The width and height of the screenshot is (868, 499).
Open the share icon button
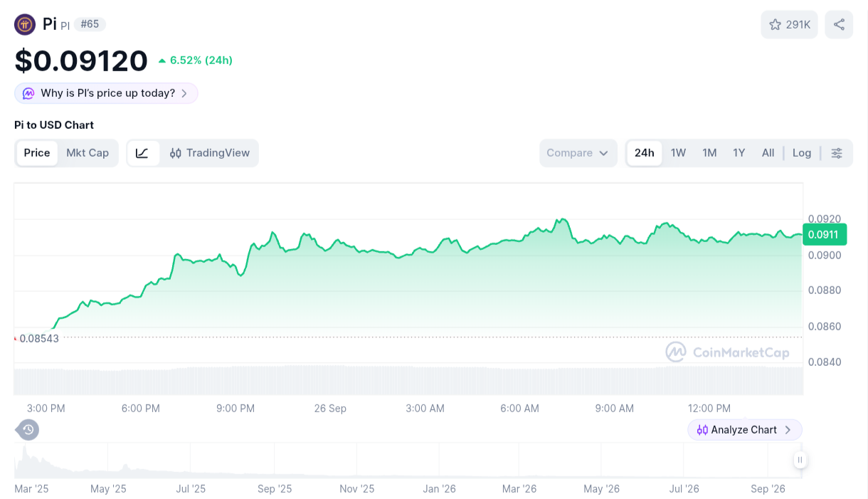839,25
